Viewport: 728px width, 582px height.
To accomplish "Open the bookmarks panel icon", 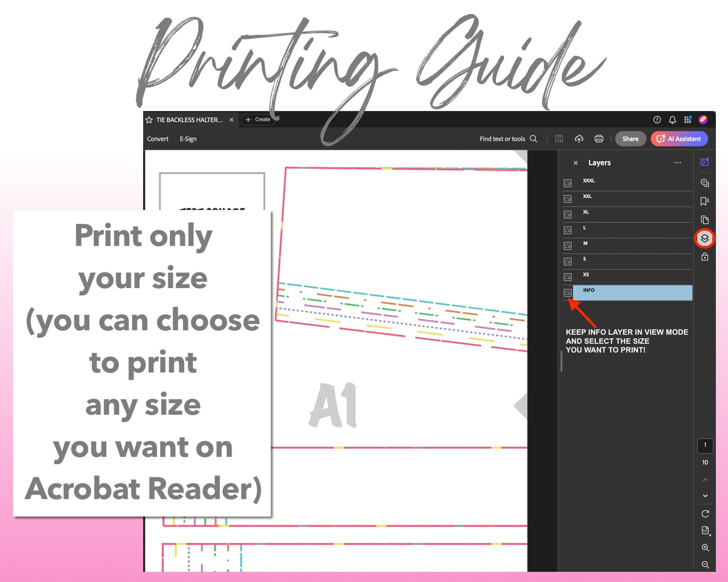I will (704, 201).
